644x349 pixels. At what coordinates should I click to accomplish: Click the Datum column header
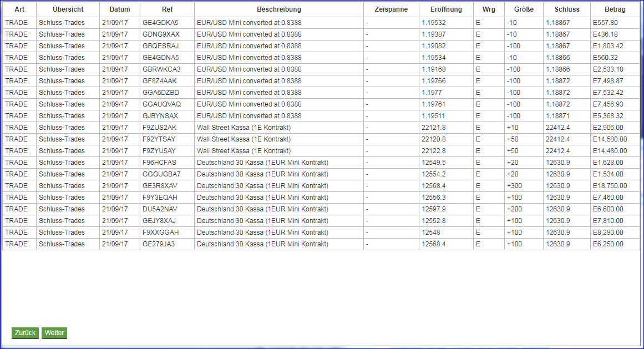pyautogui.click(x=119, y=9)
